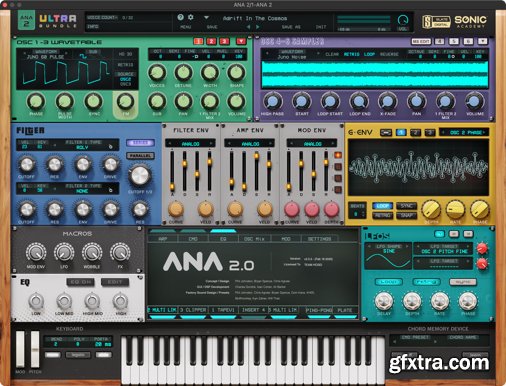Click the LFO Delay knob
The width and height of the screenshot is (506, 386).
(x=384, y=301)
